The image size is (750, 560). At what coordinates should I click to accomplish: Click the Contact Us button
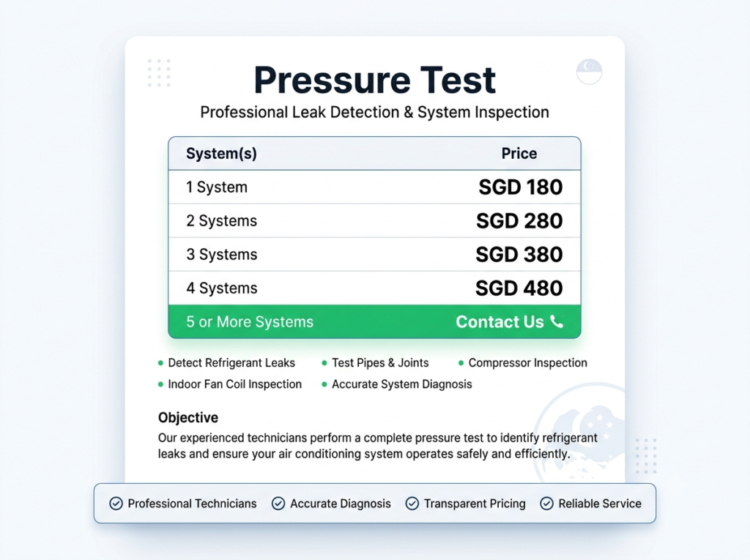pos(510,322)
